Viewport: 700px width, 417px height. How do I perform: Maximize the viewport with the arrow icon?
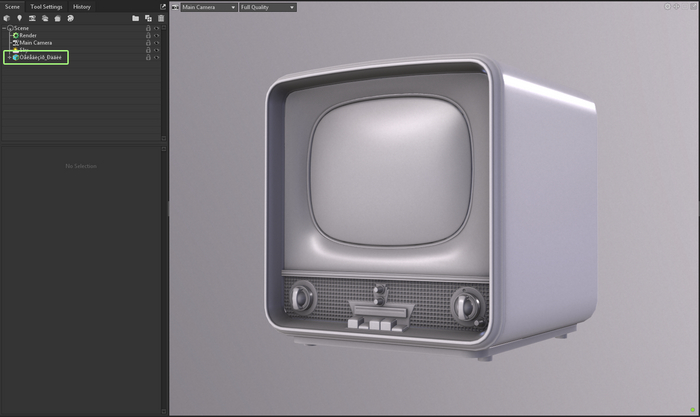tap(693, 6)
